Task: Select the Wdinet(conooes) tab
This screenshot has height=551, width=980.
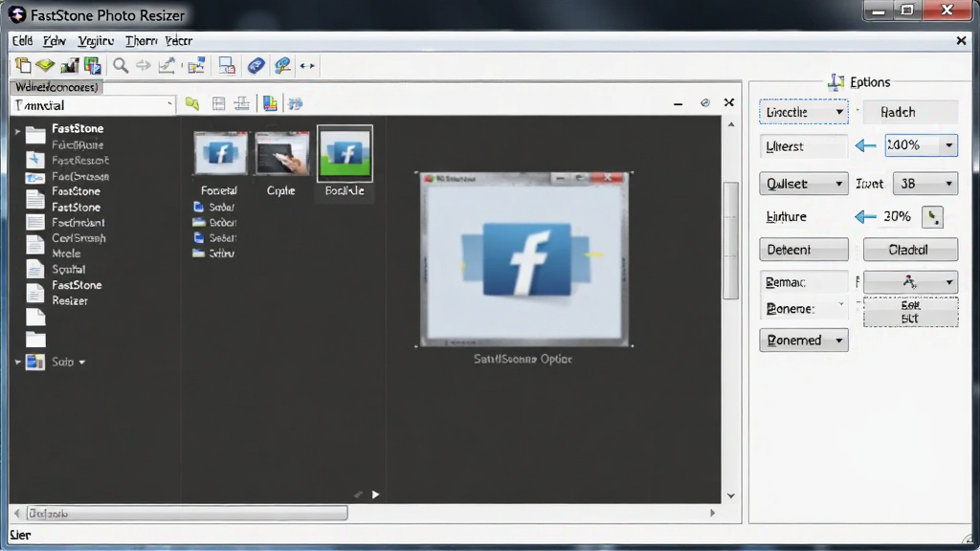Action: [x=56, y=87]
